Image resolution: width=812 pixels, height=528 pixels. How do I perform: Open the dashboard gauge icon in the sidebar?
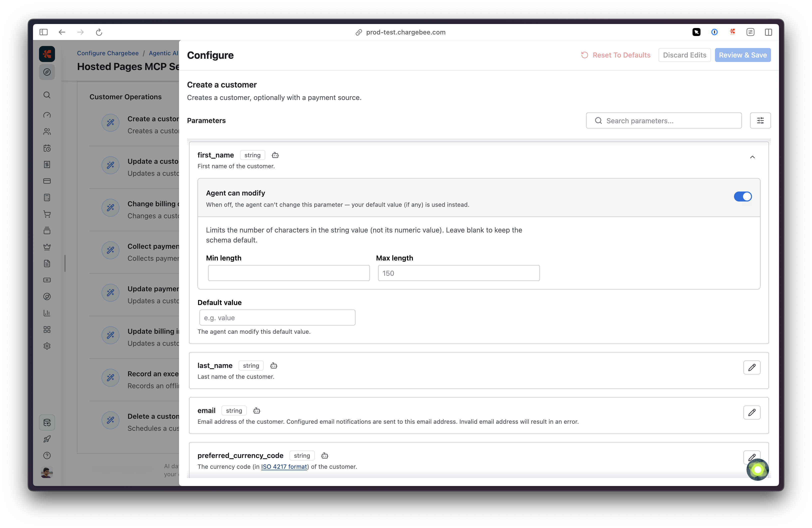tap(47, 115)
